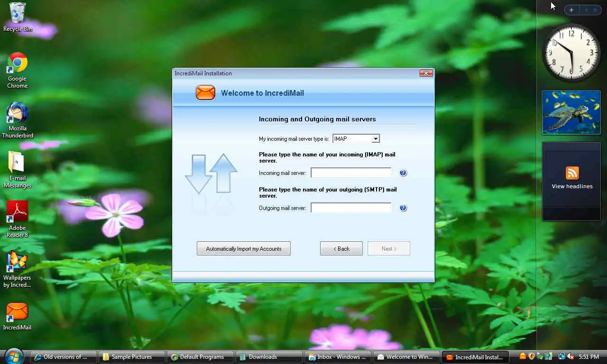607x364 pixels.
Task: Open help icon beside Incoming mail server
Action: click(403, 173)
